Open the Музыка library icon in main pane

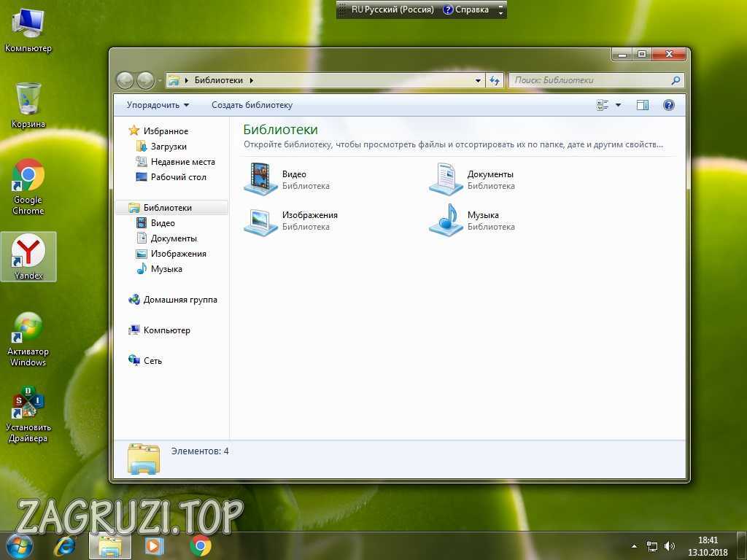click(x=446, y=220)
